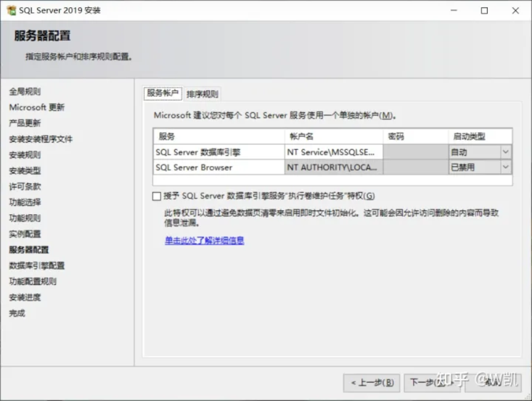Maximize the SQL Server 2019 安装 window

pos(485,10)
